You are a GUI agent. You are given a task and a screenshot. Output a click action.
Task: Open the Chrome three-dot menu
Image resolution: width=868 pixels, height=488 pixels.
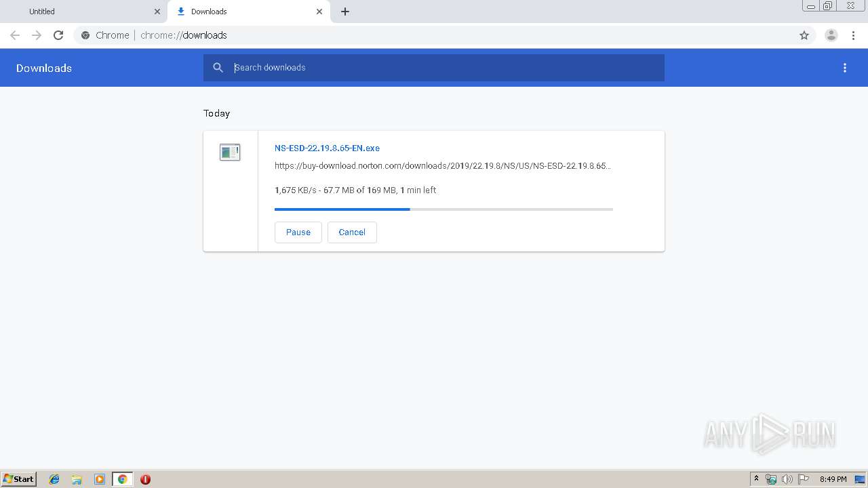tap(853, 35)
